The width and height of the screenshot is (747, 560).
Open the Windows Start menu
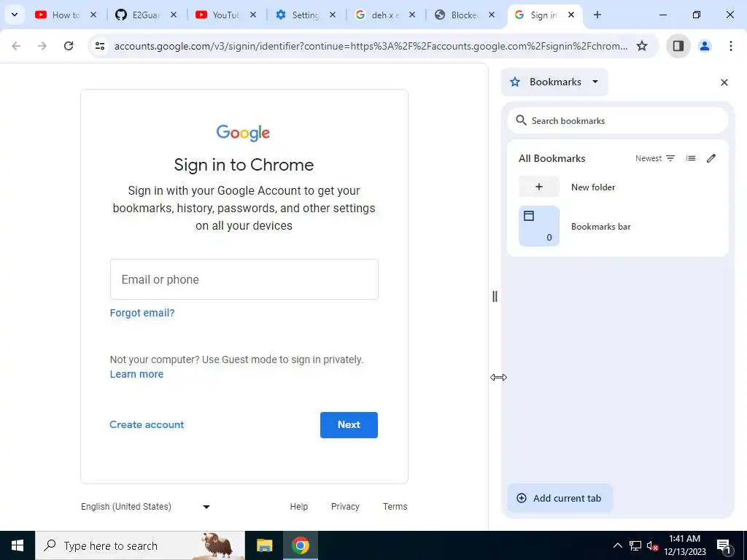(x=18, y=545)
